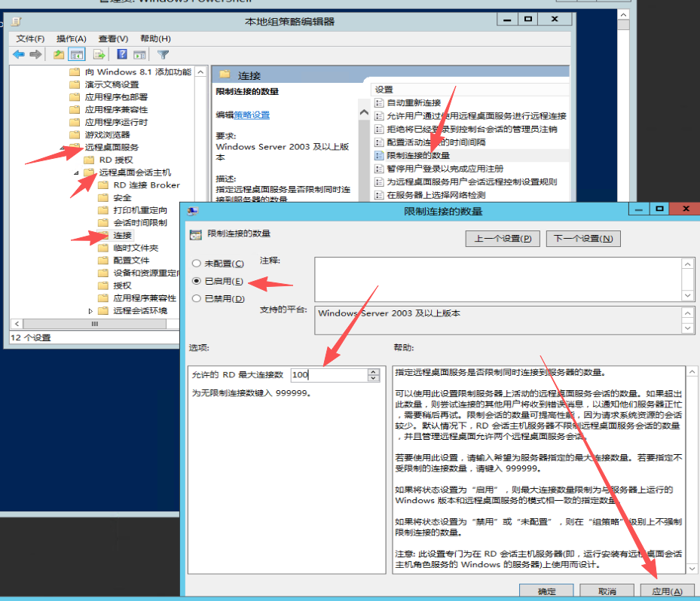Select the 未配置 radio button
This screenshot has width=700, height=601.
197,264
